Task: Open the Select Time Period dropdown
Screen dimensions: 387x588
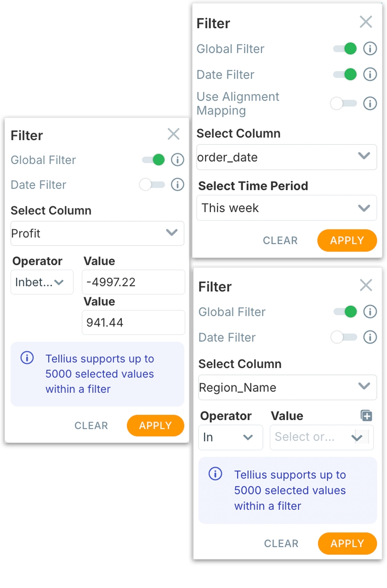Action: coord(286,208)
